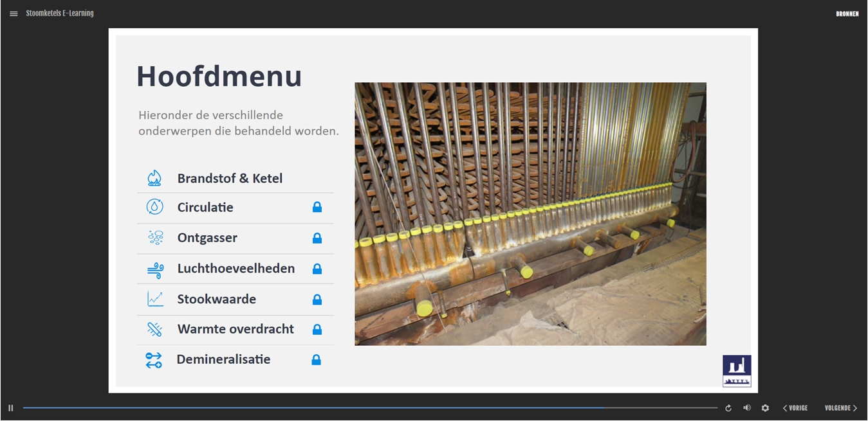This screenshot has height=421, width=868.
Task: Go to the previous slide with Vorige
Action: [x=795, y=408]
